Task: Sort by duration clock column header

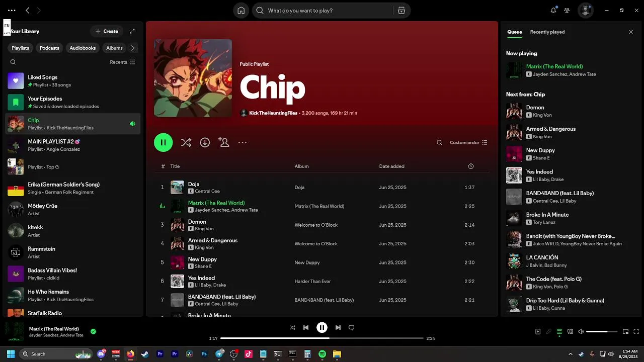Action: pos(471,166)
